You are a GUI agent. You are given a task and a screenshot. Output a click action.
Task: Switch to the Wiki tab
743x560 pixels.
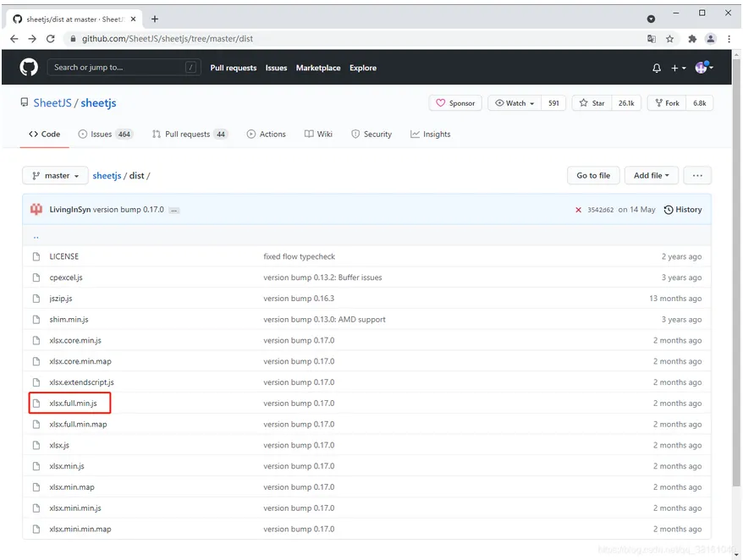pos(318,134)
